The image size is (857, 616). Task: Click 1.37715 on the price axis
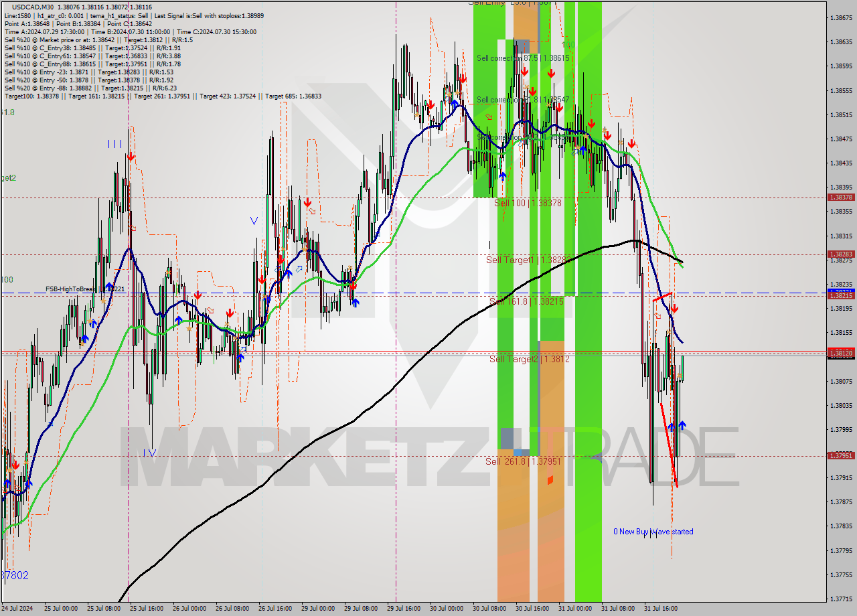point(841,599)
